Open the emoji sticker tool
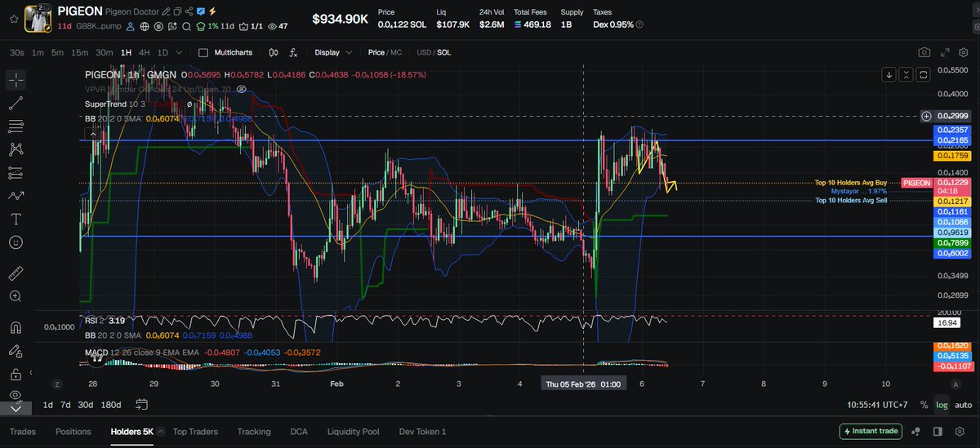Image resolution: width=980 pixels, height=448 pixels. [16, 242]
